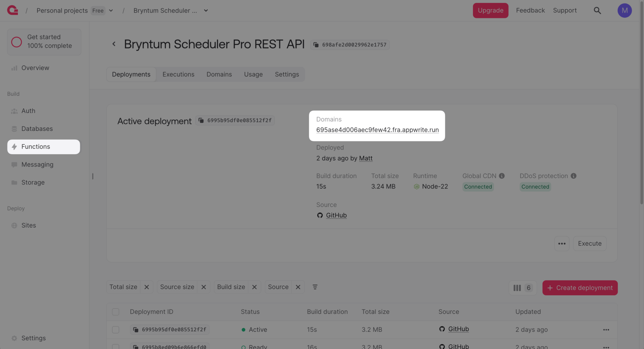Open columns selector showing 6
The width and height of the screenshot is (644, 349).
pos(523,288)
